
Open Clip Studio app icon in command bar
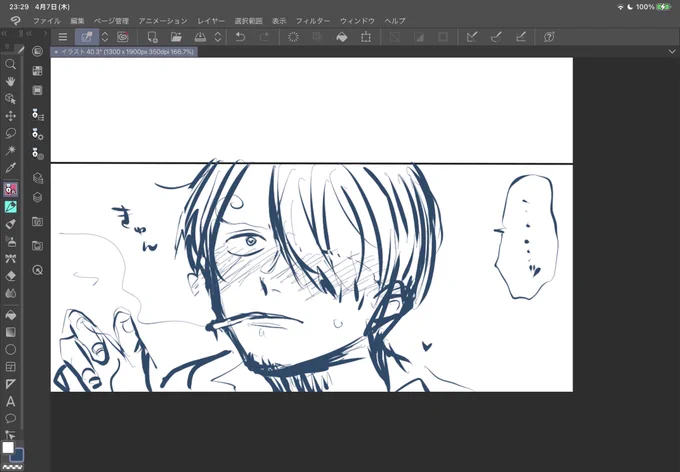coord(123,37)
